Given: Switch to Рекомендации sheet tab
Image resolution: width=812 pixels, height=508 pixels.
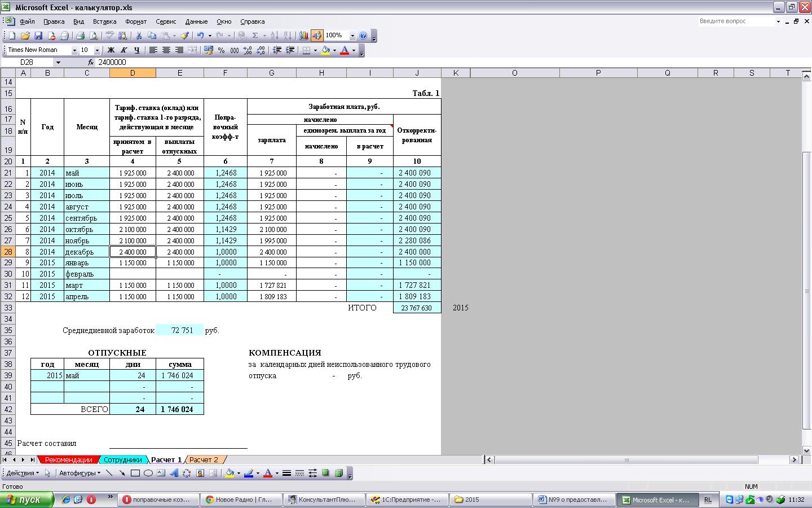Looking at the screenshot, I should 68,460.
